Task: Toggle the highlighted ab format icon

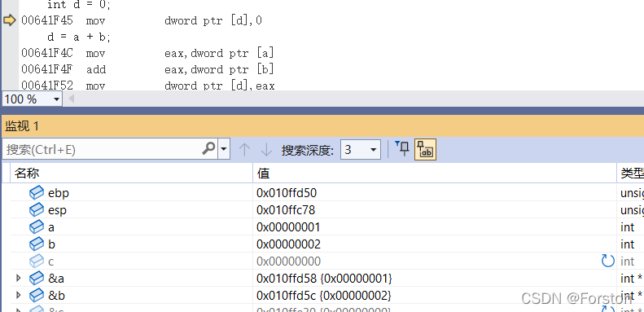Action: (x=425, y=149)
